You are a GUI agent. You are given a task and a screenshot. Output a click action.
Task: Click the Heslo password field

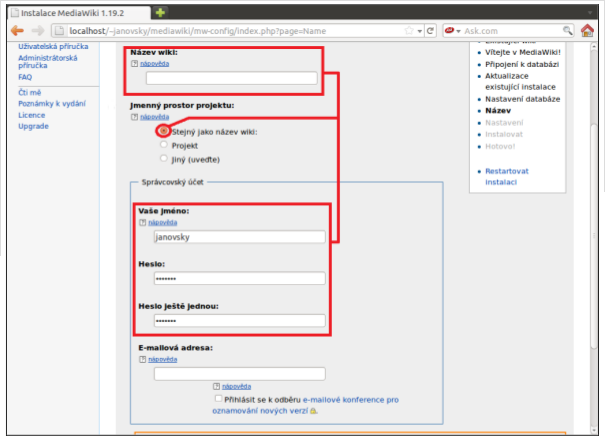tap(240, 278)
